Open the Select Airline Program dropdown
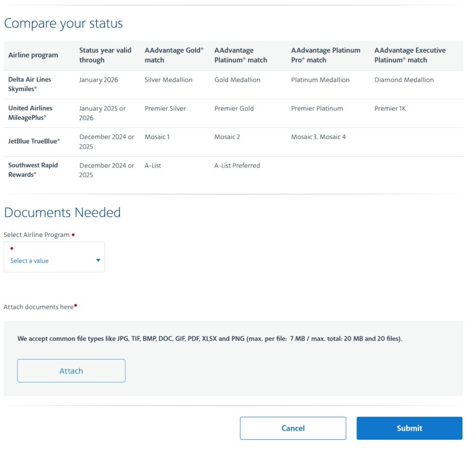 click(x=54, y=257)
